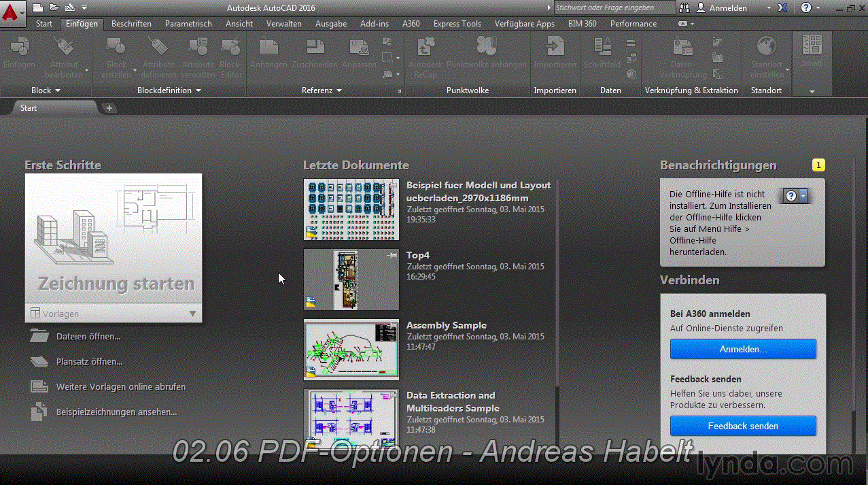Click the new tab plus button

point(109,108)
